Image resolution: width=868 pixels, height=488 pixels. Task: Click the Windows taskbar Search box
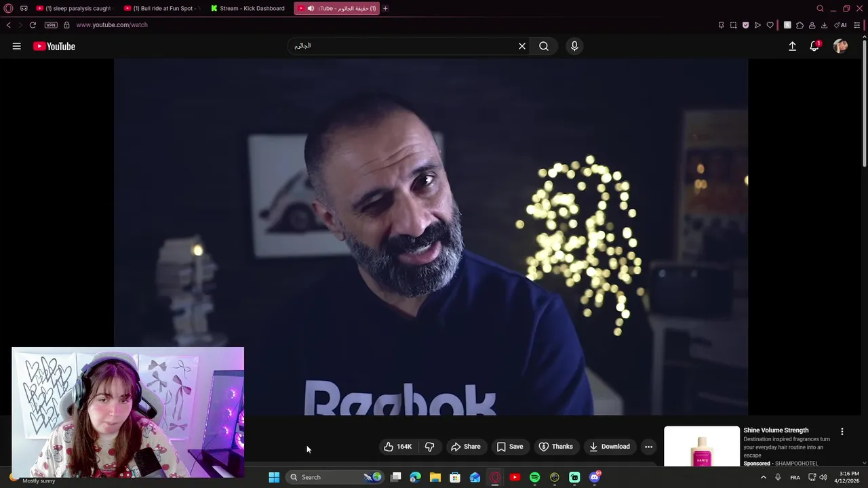coord(334,477)
